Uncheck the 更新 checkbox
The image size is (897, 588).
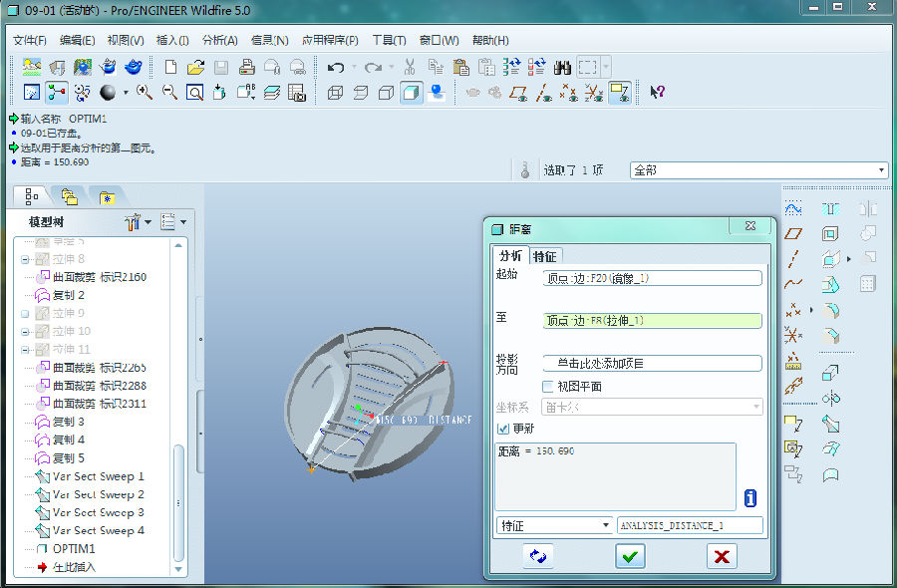503,428
